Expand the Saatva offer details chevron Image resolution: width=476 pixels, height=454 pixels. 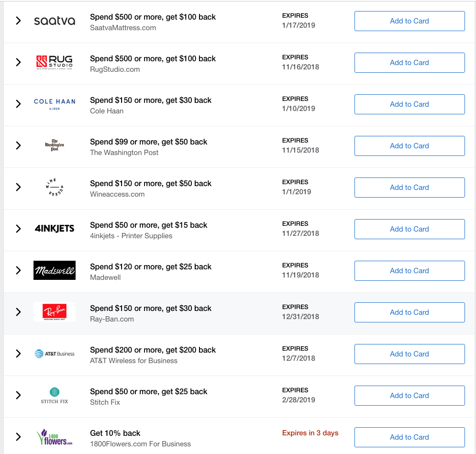(x=18, y=21)
